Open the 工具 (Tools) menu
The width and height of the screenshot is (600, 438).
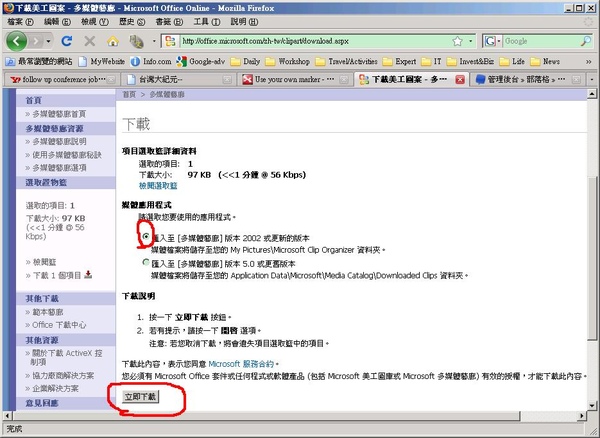[x=207, y=22]
